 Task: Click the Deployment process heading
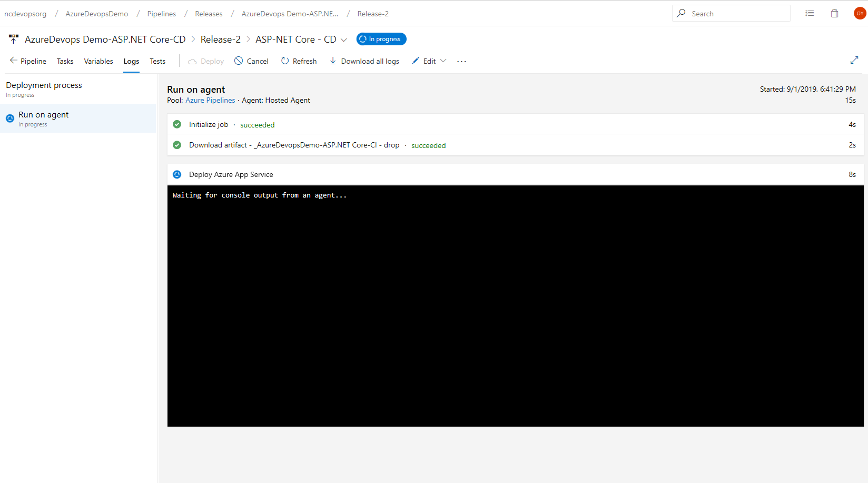pos(44,85)
